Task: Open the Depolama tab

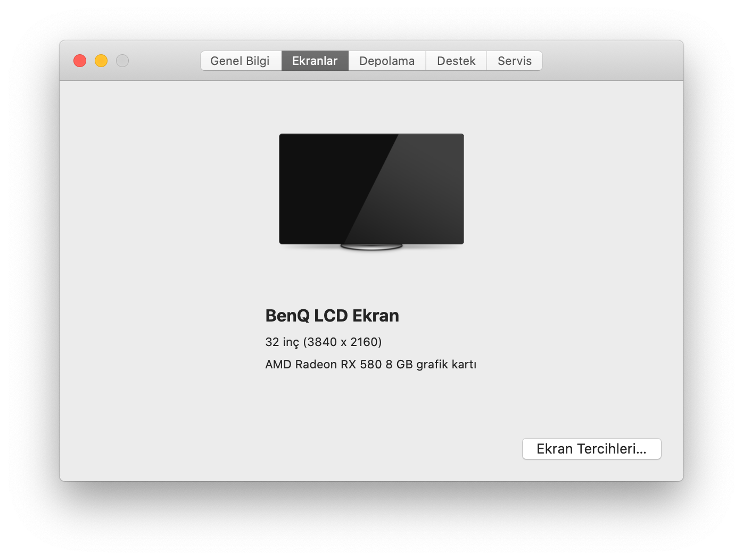Action: tap(387, 61)
